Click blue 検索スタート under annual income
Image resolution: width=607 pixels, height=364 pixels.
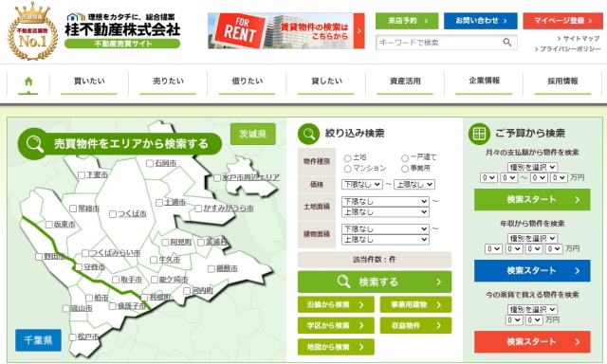(x=532, y=271)
